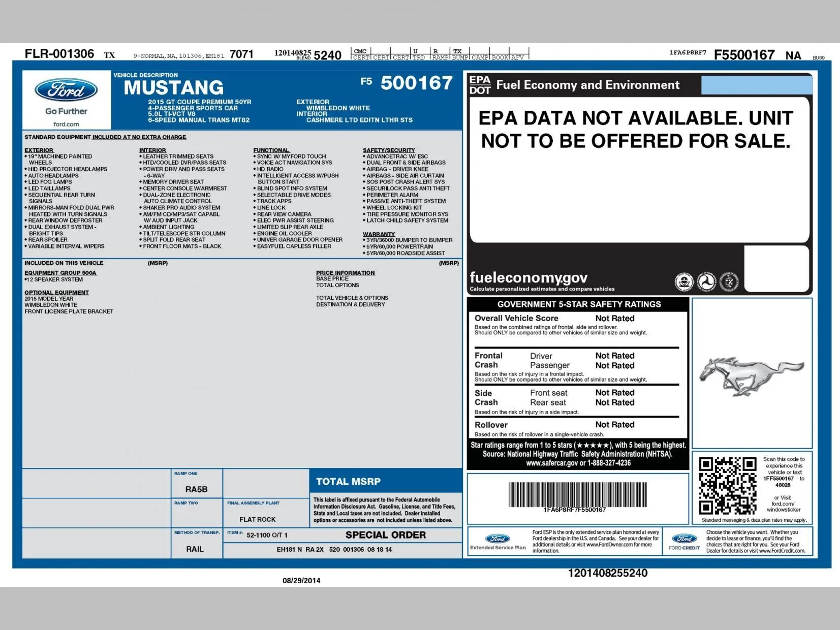Screen dimensions: 840x630
Task: Click the Overall Vehicle Score label
Action: (516, 318)
